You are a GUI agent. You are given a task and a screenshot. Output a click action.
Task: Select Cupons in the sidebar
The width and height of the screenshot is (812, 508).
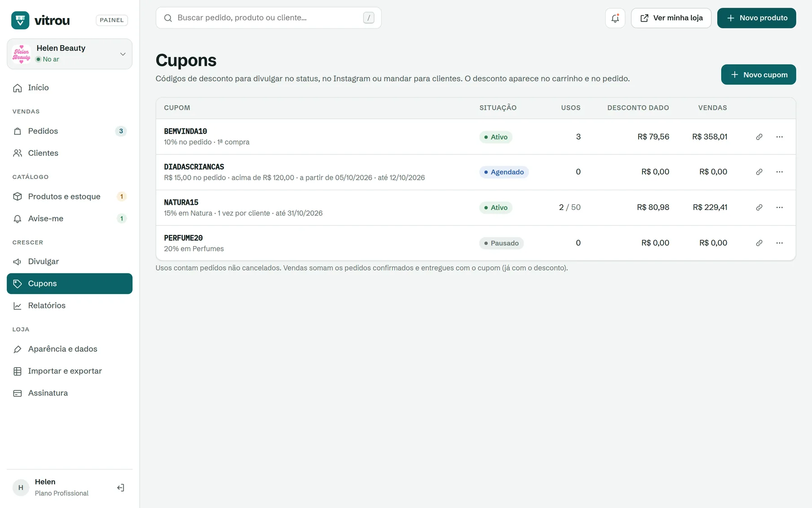pyautogui.click(x=69, y=284)
